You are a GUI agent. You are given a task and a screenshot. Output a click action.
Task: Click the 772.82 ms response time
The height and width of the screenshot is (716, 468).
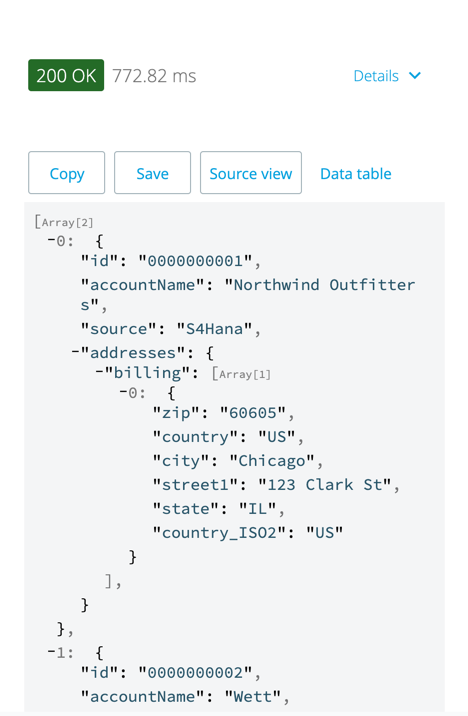click(x=154, y=76)
